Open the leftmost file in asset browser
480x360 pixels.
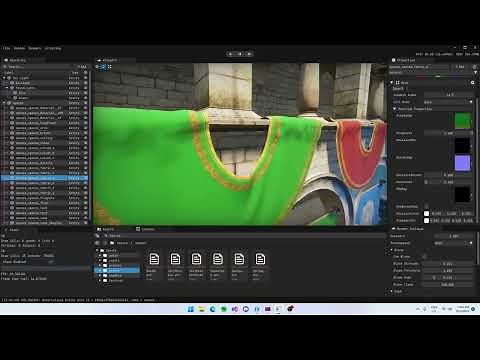pyautogui.click(x=154, y=259)
